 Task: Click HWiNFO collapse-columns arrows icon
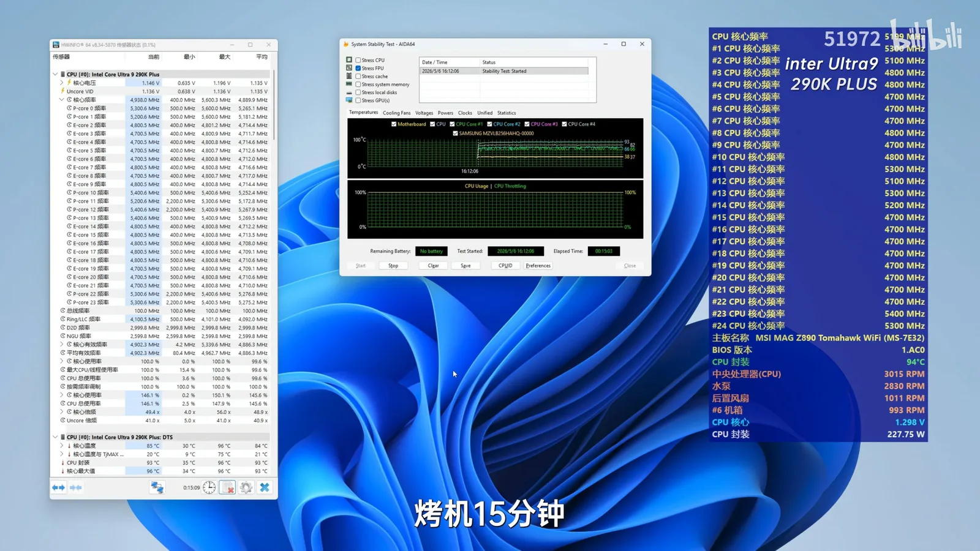pyautogui.click(x=76, y=487)
